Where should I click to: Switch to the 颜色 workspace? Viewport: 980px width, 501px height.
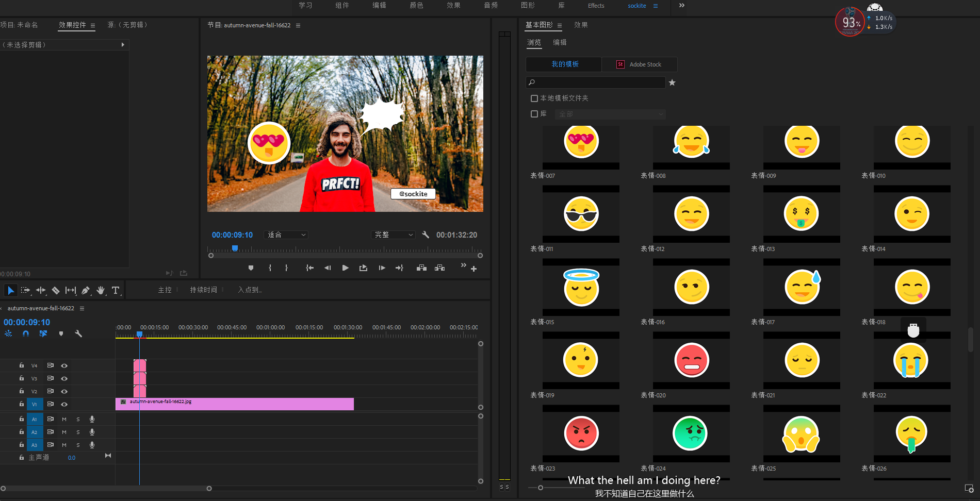coord(417,6)
